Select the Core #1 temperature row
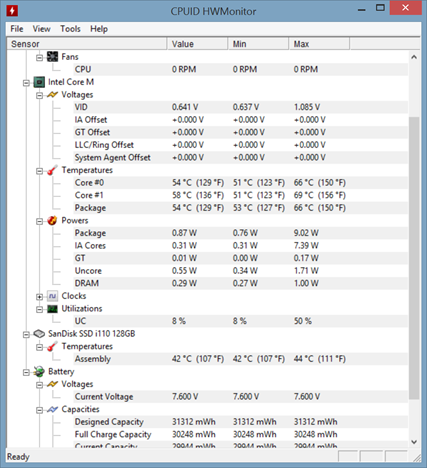427x468 pixels. [x=241, y=195]
